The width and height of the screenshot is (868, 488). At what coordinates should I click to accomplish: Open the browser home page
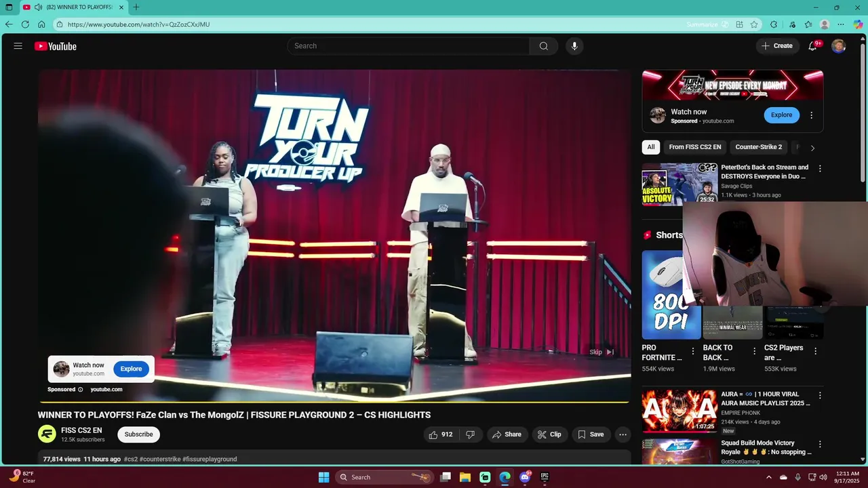click(41, 24)
